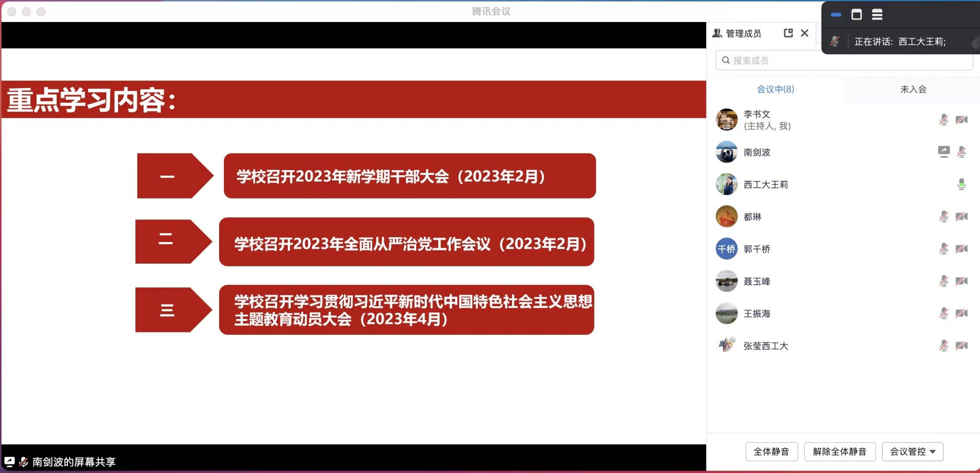Screen dimensions: 980x473
Task: Unmute 郭千桥's microphone
Action: tap(944, 249)
